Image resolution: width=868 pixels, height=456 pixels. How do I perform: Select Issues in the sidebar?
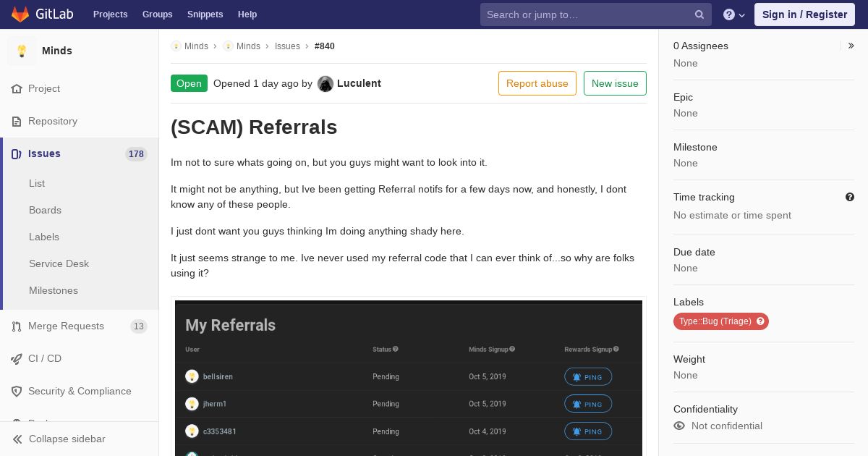(x=80, y=153)
